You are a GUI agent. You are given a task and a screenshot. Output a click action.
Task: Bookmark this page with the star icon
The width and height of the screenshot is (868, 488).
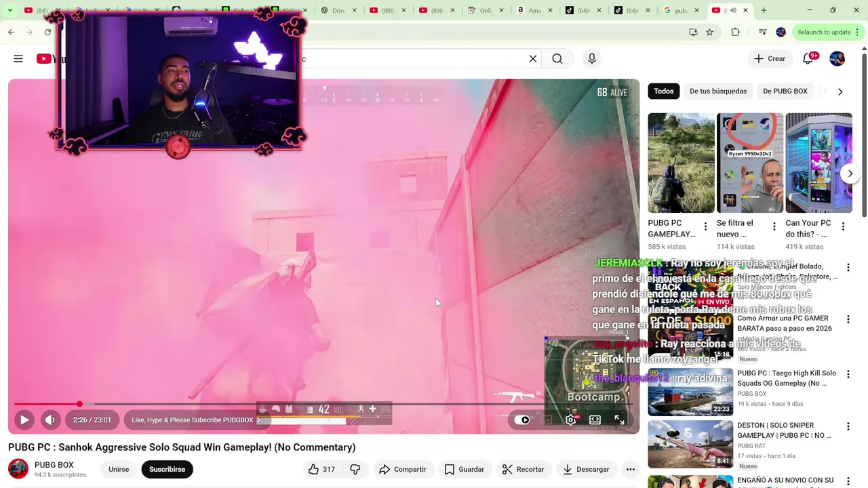click(x=709, y=32)
